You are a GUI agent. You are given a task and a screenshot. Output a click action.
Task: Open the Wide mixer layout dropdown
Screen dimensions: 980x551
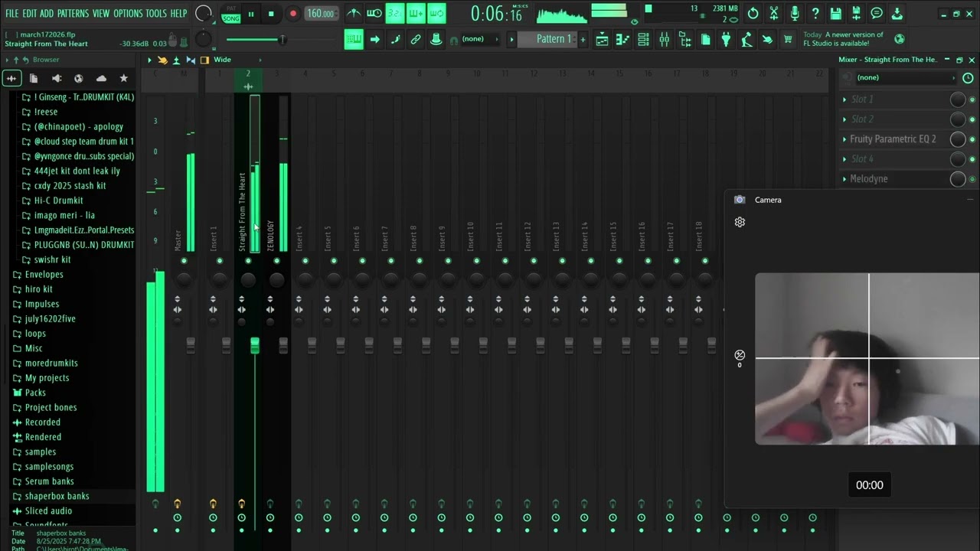(x=237, y=60)
